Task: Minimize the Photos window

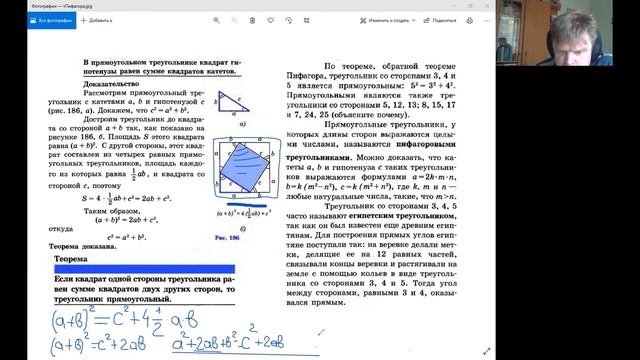Action: (x=453, y=6)
